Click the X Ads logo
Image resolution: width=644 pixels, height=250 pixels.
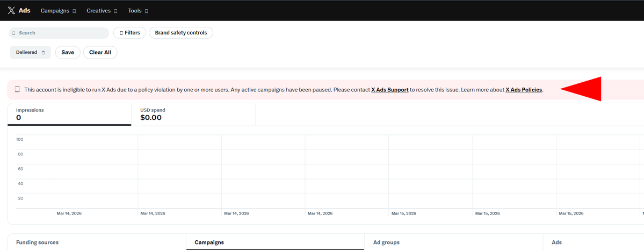click(x=19, y=11)
